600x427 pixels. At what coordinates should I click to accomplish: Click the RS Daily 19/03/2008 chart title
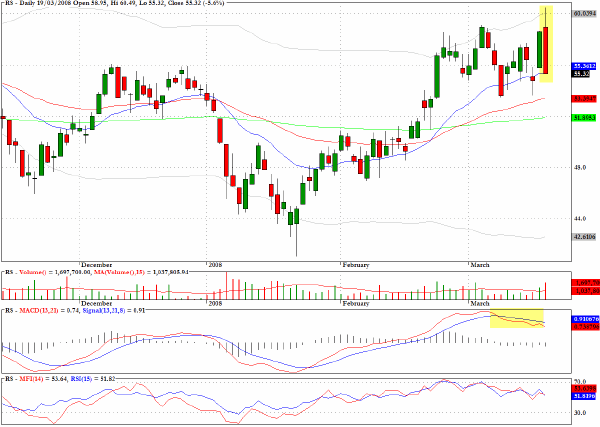pyautogui.click(x=114, y=3)
